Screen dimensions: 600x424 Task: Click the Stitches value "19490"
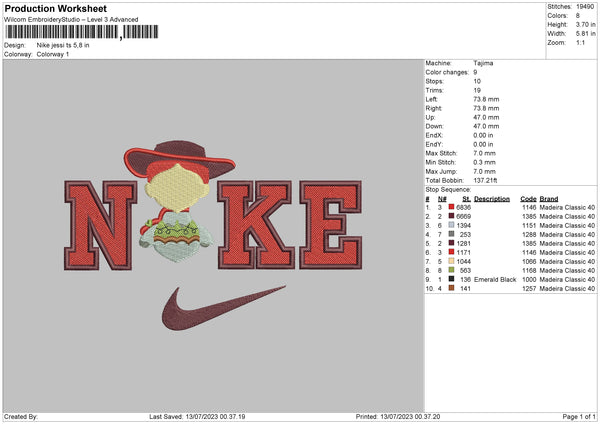tap(585, 7)
